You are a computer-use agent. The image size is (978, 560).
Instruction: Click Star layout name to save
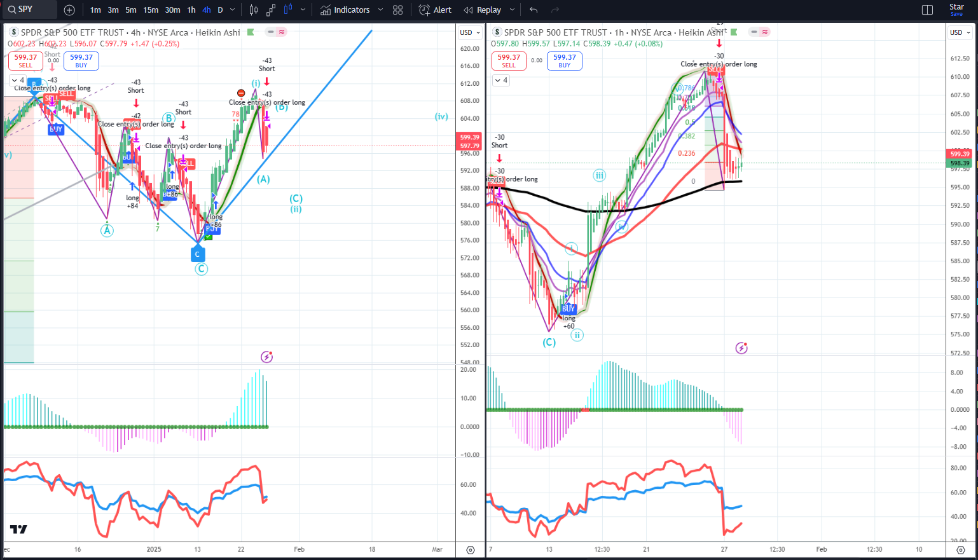tap(956, 10)
